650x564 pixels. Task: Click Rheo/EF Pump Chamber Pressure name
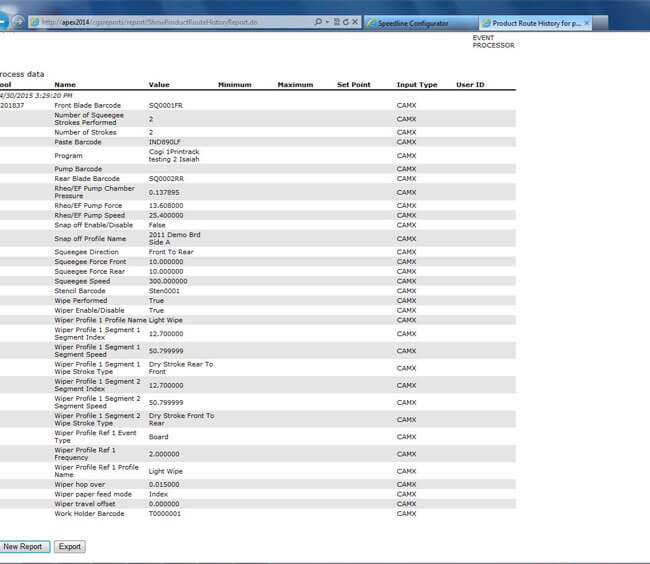coord(95,192)
